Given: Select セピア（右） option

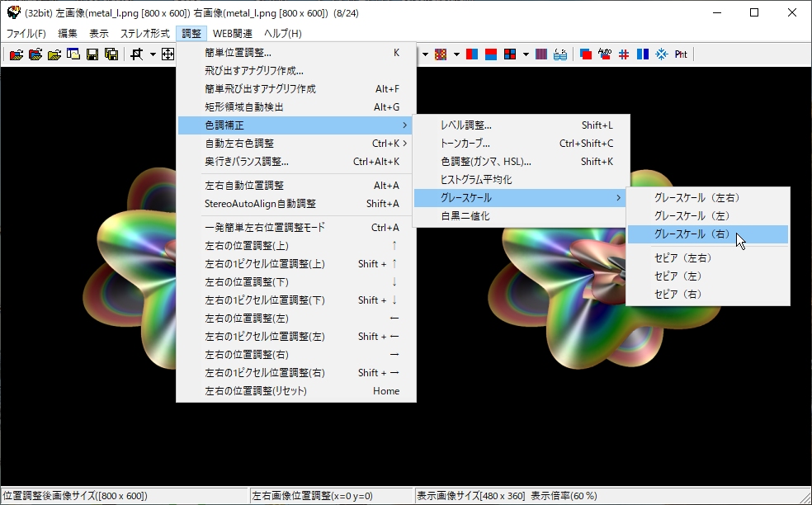Looking at the screenshot, I should pyautogui.click(x=708, y=295).
